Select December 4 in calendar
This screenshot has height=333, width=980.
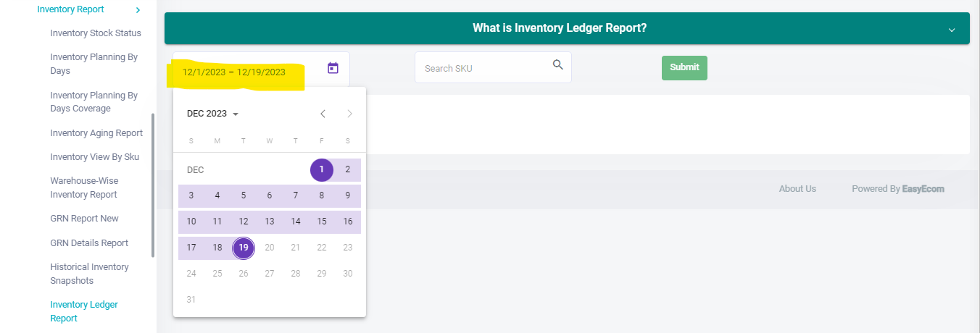coord(217,195)
